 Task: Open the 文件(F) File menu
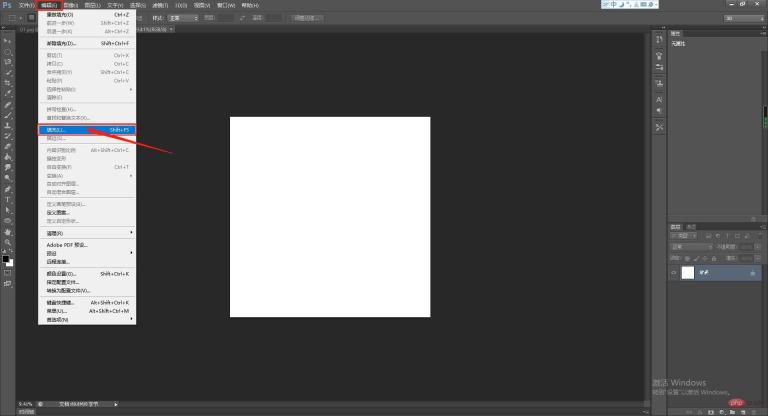(26, 5)
